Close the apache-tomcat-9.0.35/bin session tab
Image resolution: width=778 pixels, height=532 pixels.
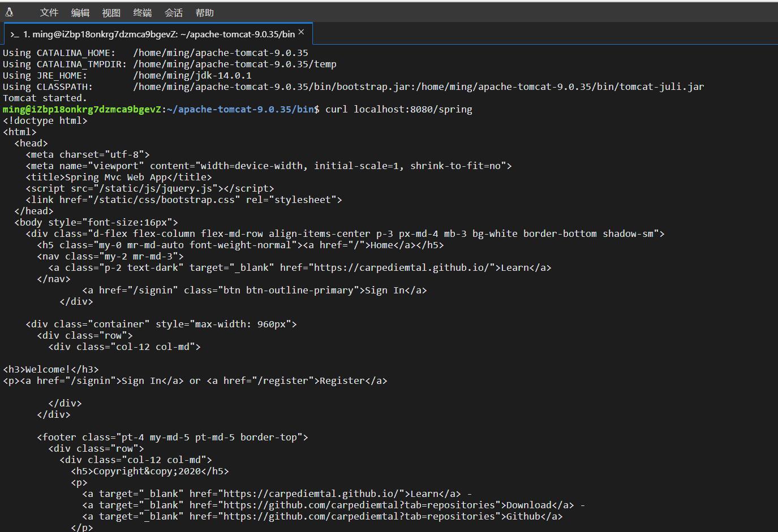[x=302, y=32]
